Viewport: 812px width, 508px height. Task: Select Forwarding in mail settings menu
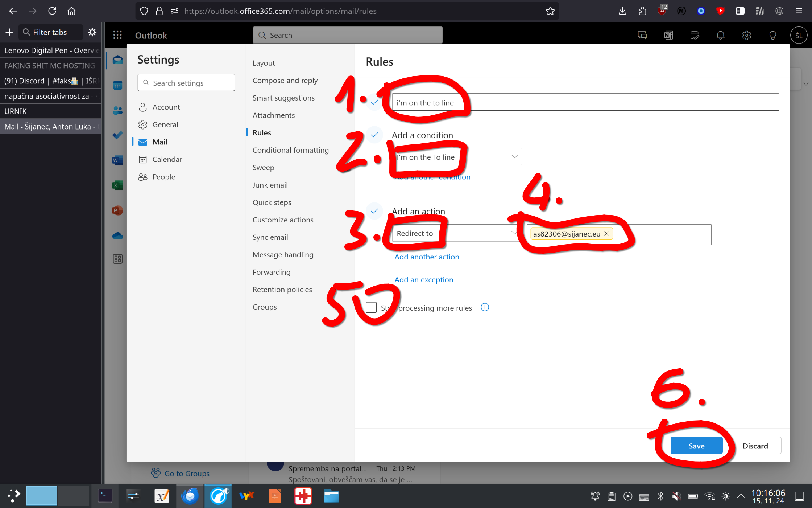pos(271,272)
